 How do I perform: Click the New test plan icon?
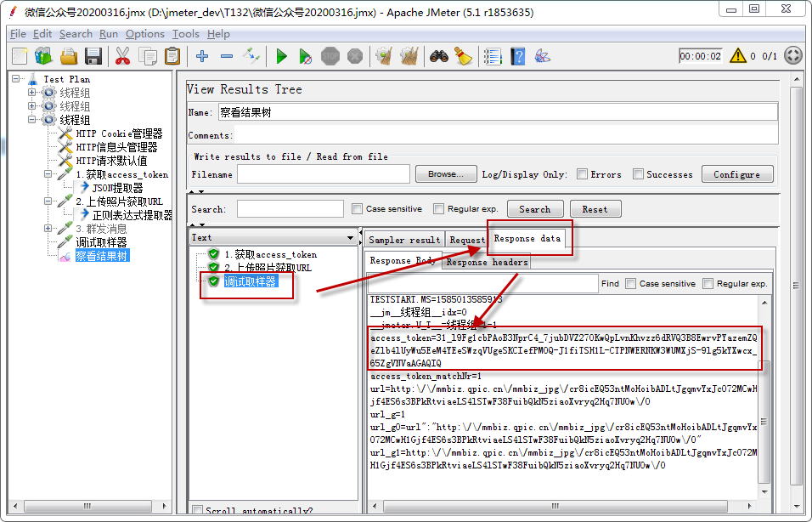(20, 56)
